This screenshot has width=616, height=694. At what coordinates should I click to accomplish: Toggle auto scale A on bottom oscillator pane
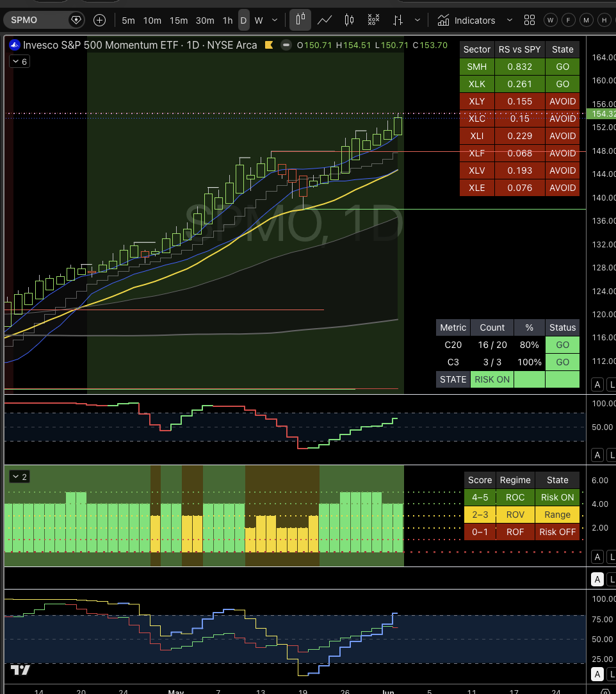(x=597, y=675)
